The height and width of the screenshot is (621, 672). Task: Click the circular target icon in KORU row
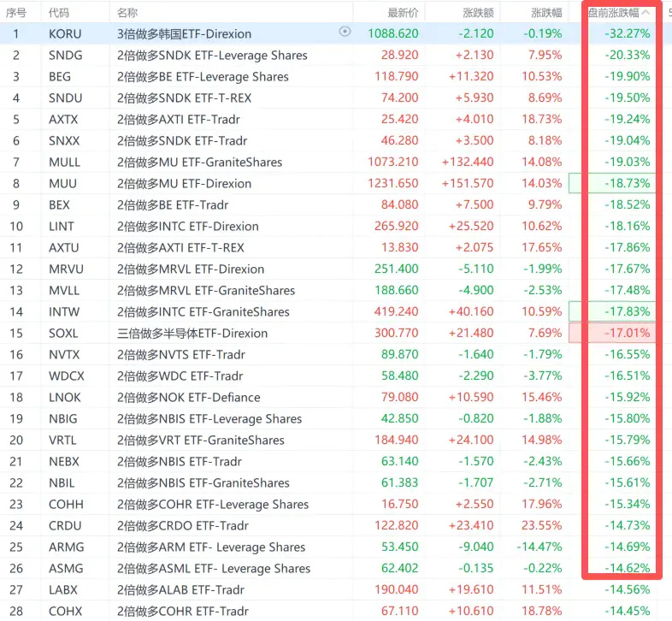pyautogui.click(x=345, y=32)
